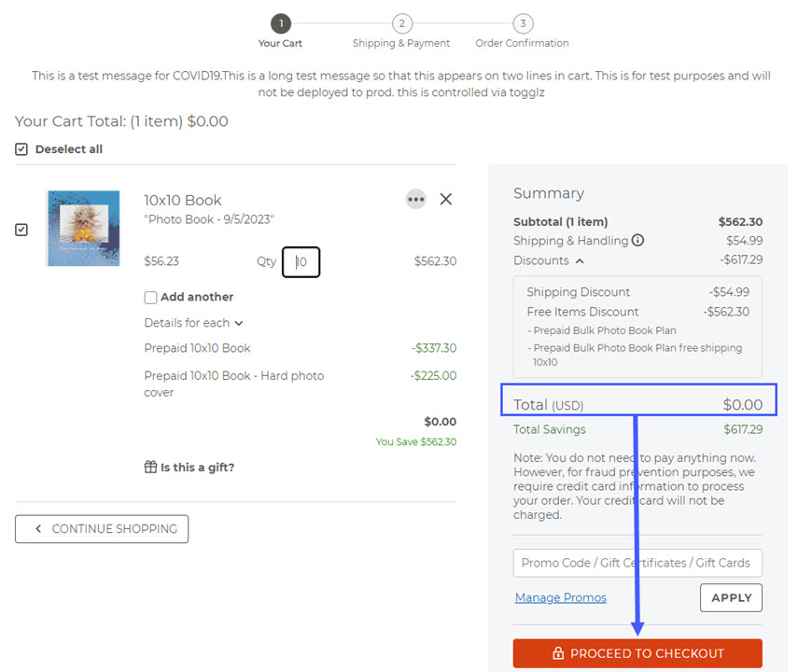Click the Qty input field

coord(301,262)
